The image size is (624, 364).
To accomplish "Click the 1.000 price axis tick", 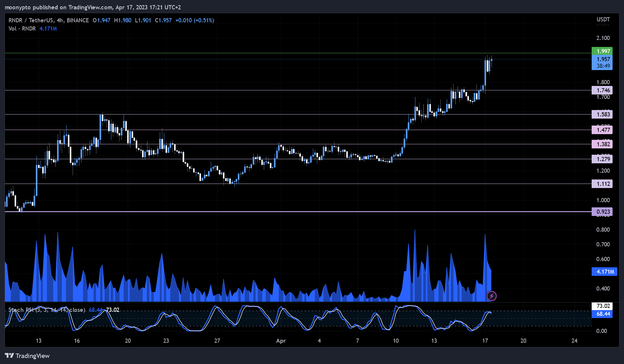I will pos(603,200).
